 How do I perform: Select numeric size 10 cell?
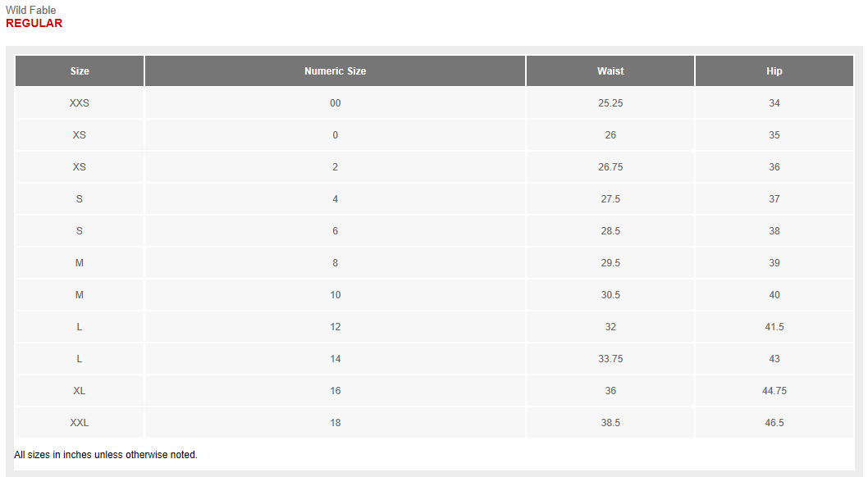[x=335, y=294]
